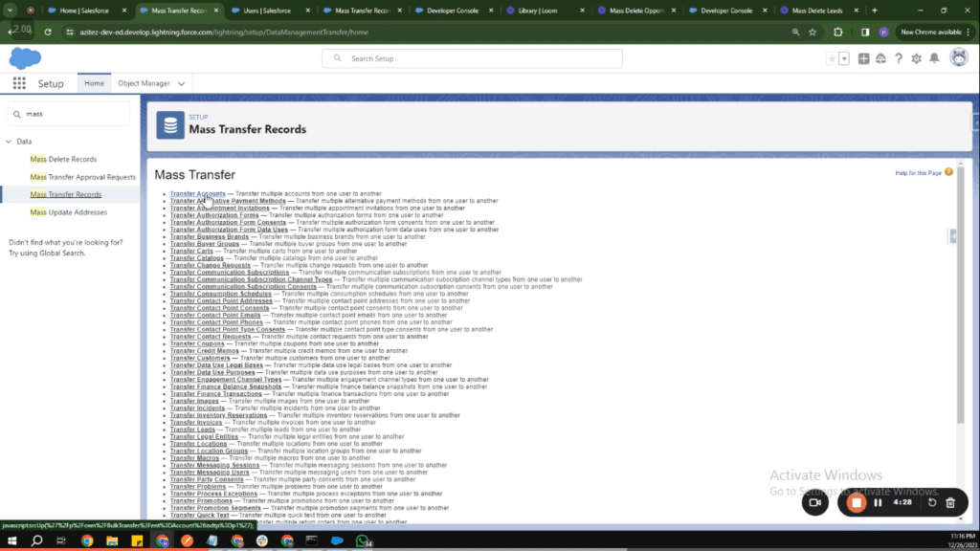The height and width of the screenshot is (551, 980).
Task: Click the Salesforce cloud logo
Action: point(25,58)
